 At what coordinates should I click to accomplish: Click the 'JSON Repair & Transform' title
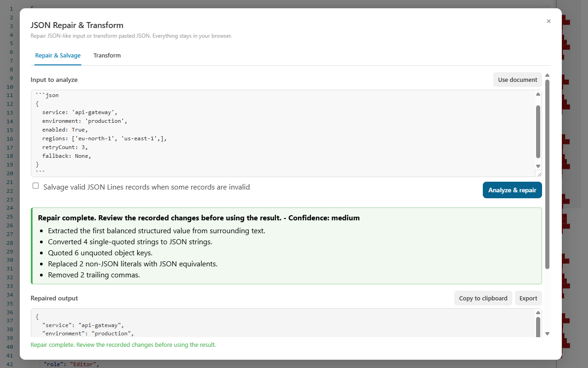(x=77, y=25)
